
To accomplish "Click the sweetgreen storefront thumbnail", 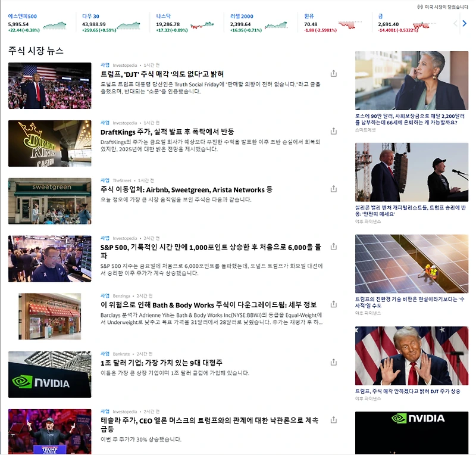I will 50,201.
